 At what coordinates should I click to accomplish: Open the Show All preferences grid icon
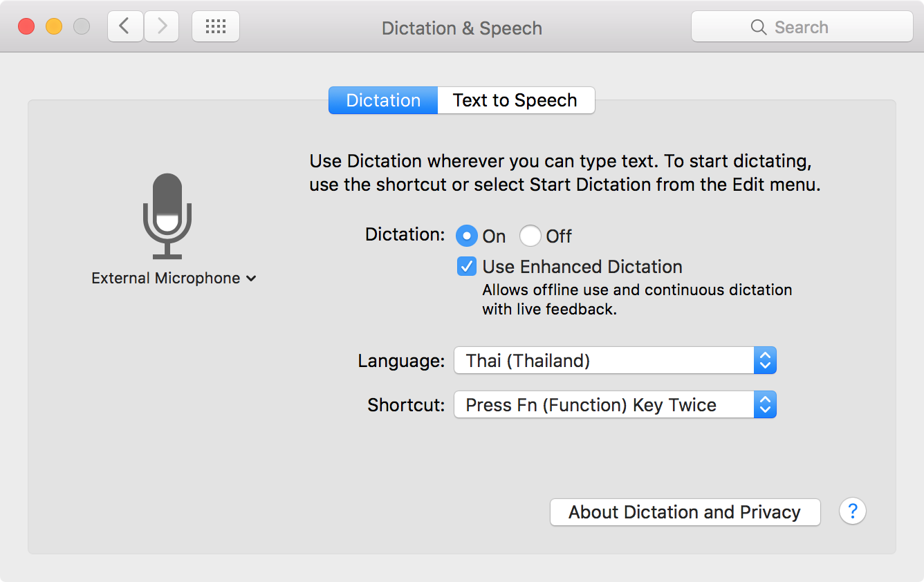pyautogui.click(x=215, y=26)
